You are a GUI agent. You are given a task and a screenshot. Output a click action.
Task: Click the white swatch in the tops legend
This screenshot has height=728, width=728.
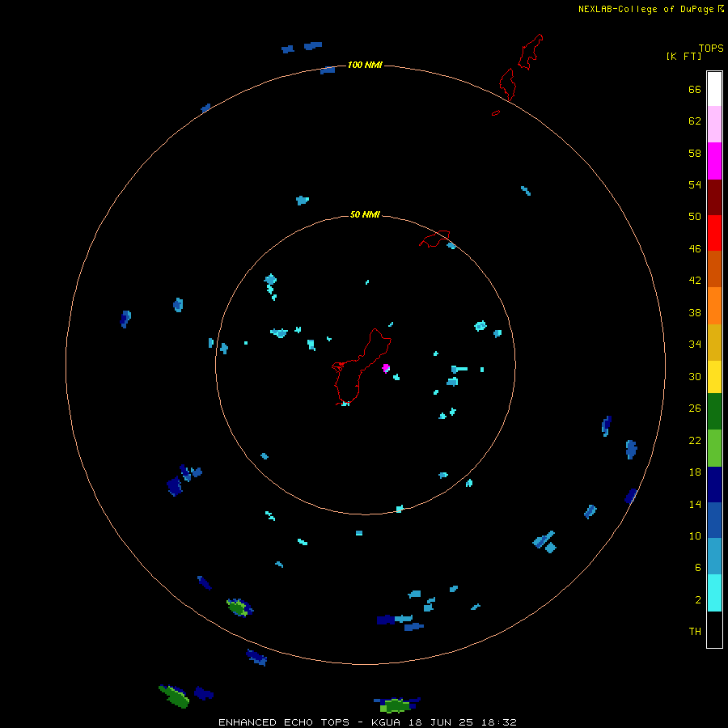714,89
